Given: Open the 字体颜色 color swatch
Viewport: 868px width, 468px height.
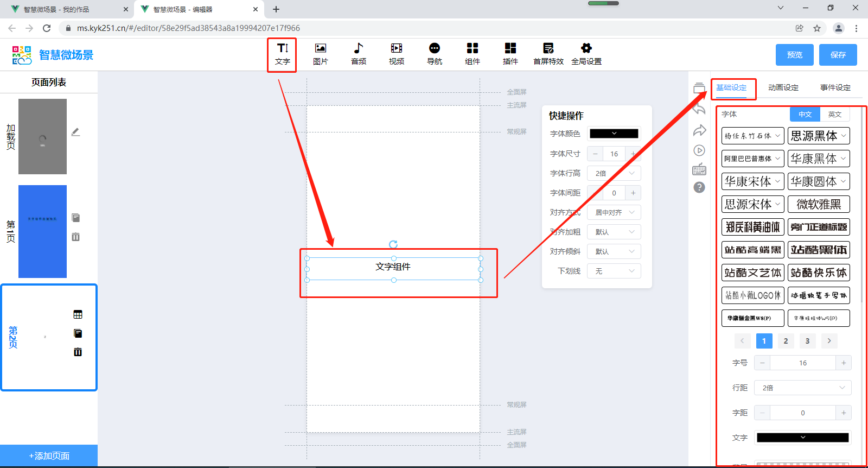Looking at the screenshot, I should (x=614, y=134).
